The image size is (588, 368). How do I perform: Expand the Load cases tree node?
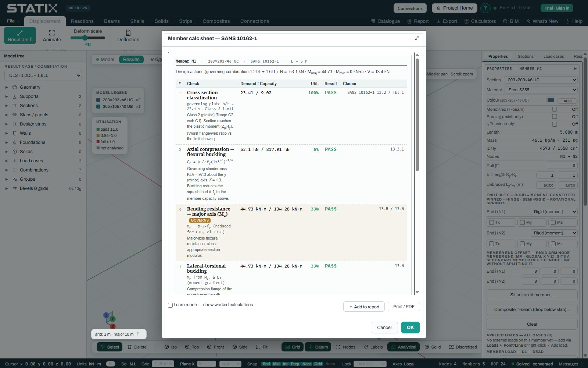click(6, 161)
